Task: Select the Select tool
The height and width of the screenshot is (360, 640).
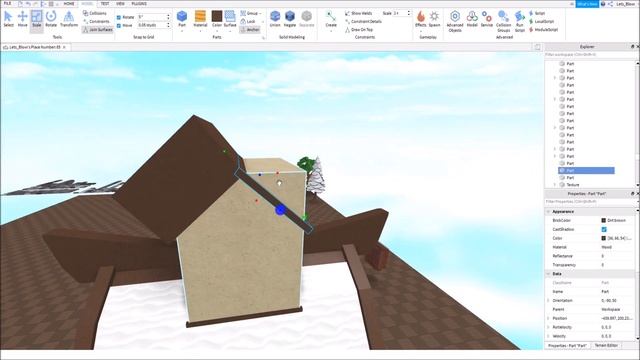Action: tap(8, 19)
